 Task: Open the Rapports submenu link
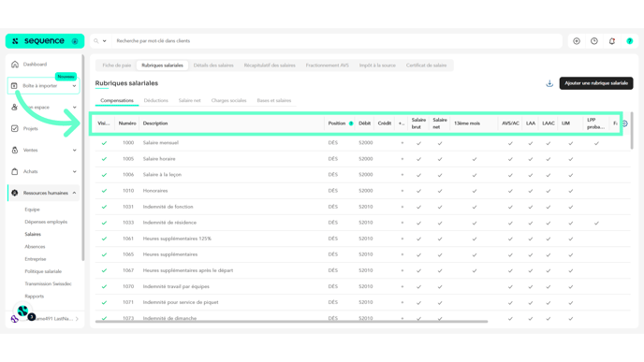tap(34, 297)
